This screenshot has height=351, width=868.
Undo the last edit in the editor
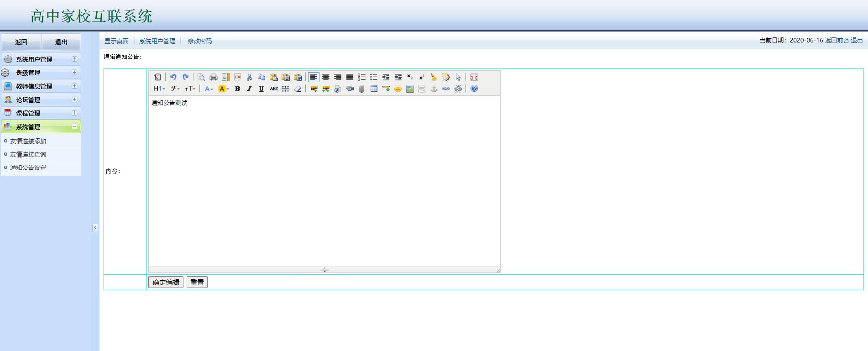173,77
